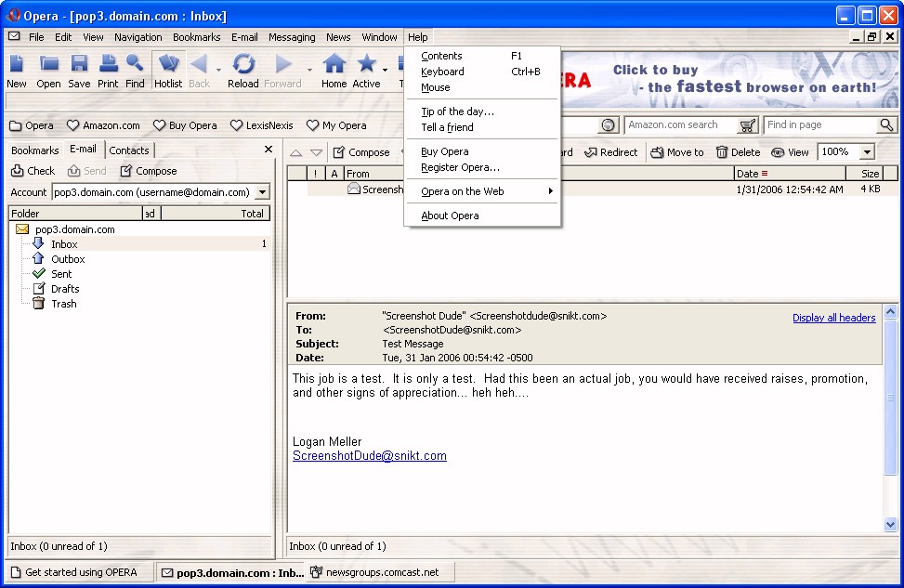Switch to newsgroups.comcast.net page tab
Screen dimensions: 904x588
click(x=381, y=572)
